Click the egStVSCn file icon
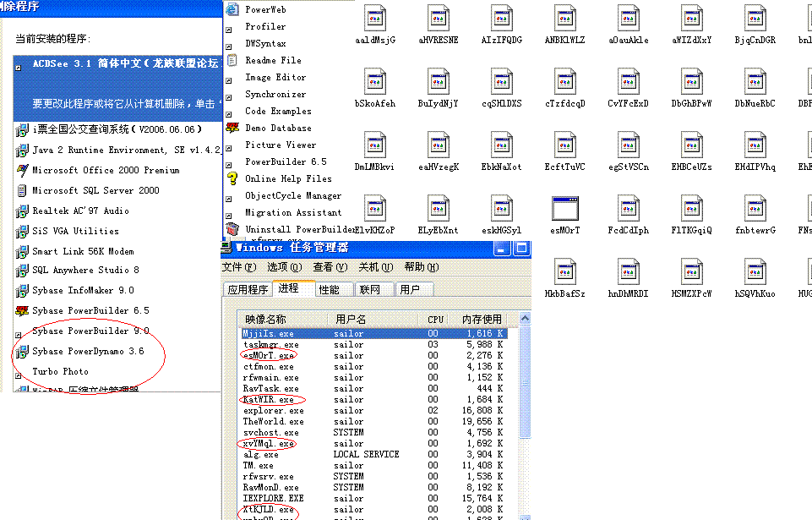Viewport: 812px width, 520px height. (x=629, y=145)
